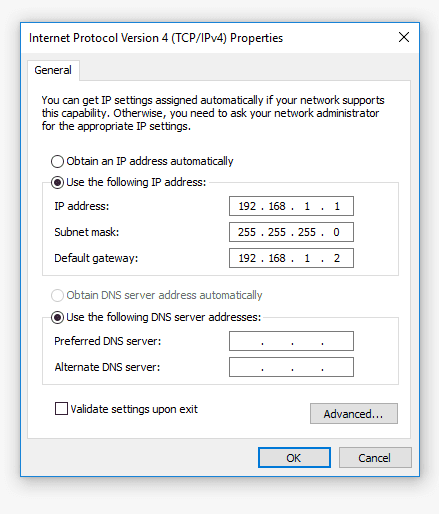Click the Cancel button
The width and height of the screenshot is (441, 514).
pos(375,458)
